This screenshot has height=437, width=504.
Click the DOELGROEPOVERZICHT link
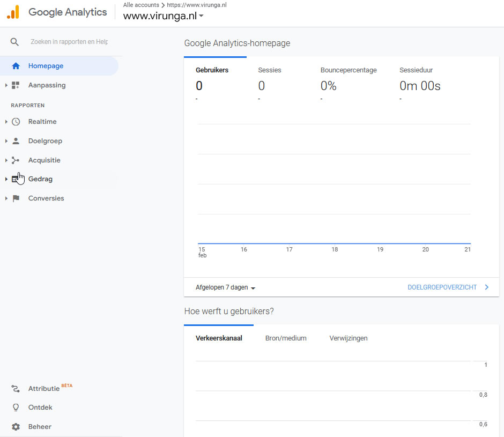(x=442, y=287)
